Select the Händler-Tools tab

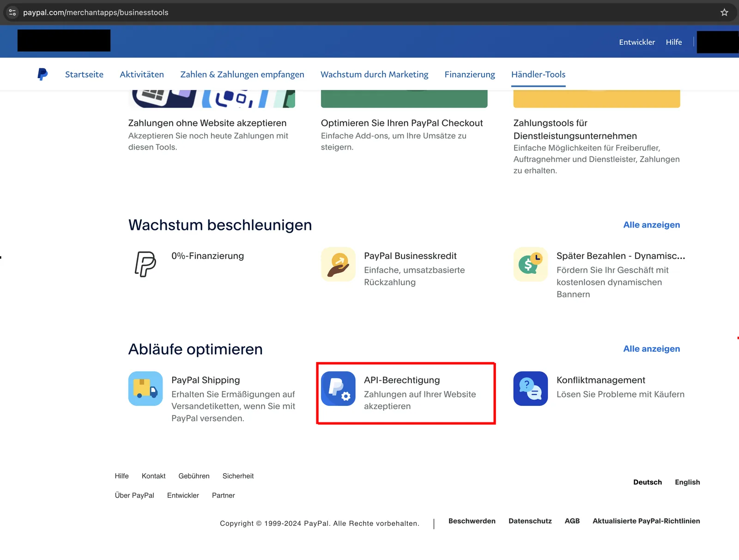coord(538,74)
